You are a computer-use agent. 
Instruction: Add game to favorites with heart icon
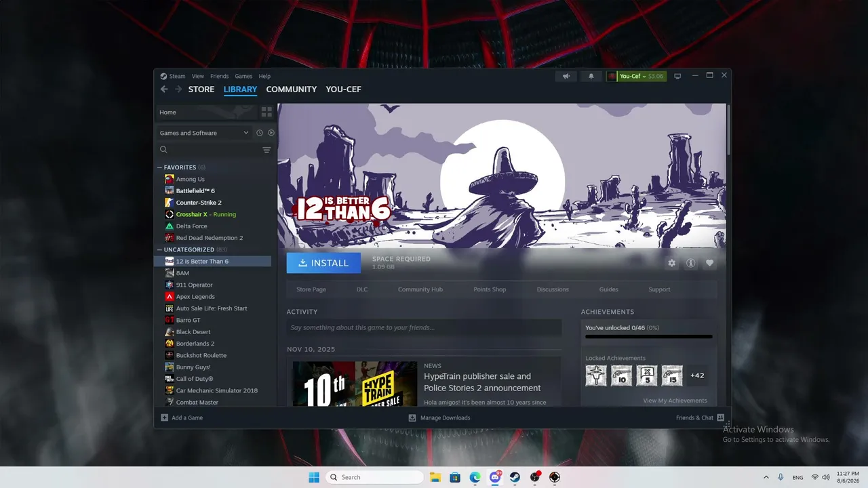709,263
